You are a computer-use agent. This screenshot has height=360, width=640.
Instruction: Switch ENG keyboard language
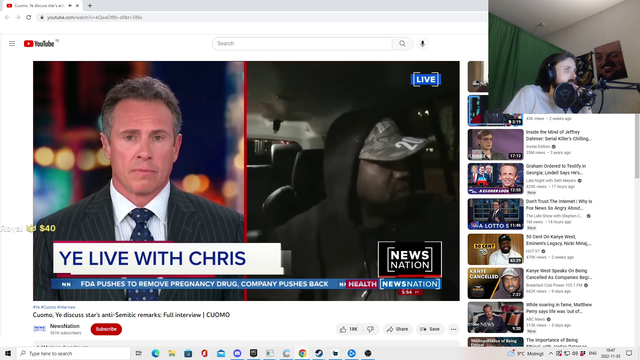point(593,353)
